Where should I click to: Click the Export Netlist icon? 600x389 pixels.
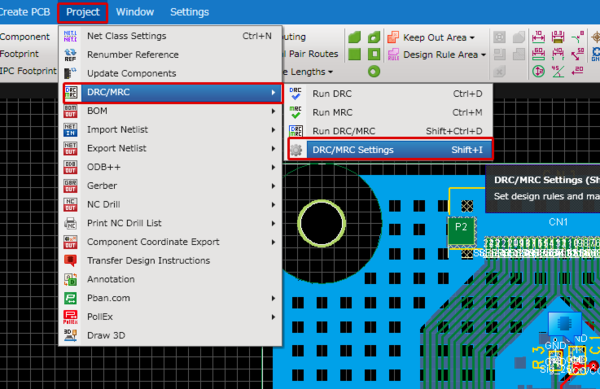(70, 148)
